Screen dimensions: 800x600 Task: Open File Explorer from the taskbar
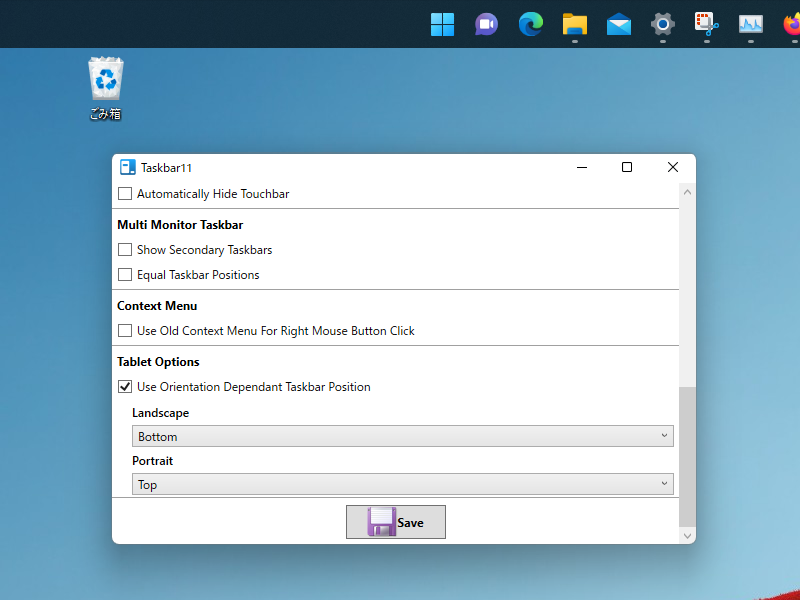click(x=574, y=24)
